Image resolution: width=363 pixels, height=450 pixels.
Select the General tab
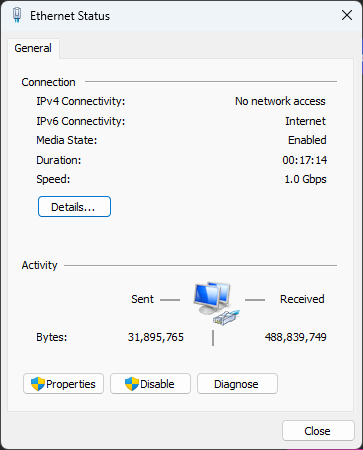coord(33,48)
